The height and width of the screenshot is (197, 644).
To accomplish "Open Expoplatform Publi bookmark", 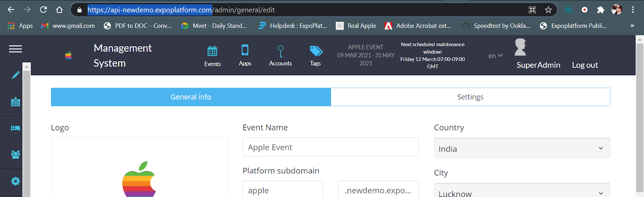I will [x=573, y=26].
